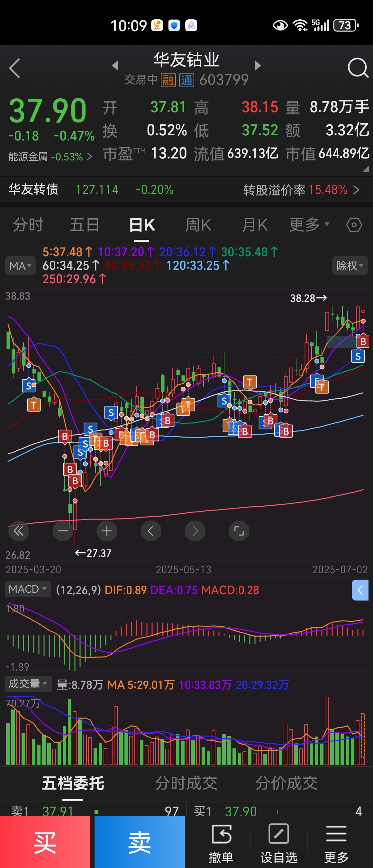Tap 量:8.78万 volume reading
The height and width of the screenshot is (868, 373).
tap(80, 684)
